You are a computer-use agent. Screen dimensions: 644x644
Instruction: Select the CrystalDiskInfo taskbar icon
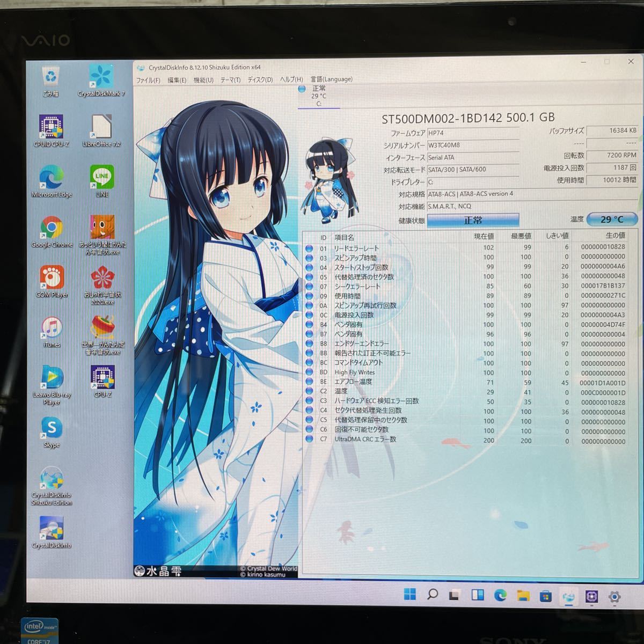coord(568,596)
